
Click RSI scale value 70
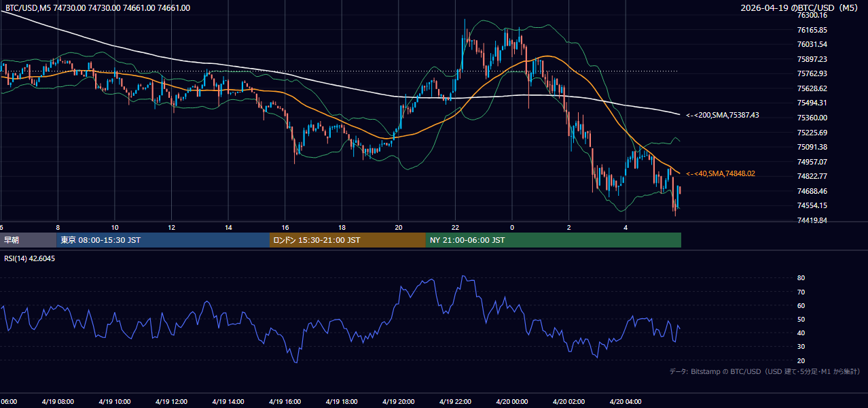click(801, 292)
